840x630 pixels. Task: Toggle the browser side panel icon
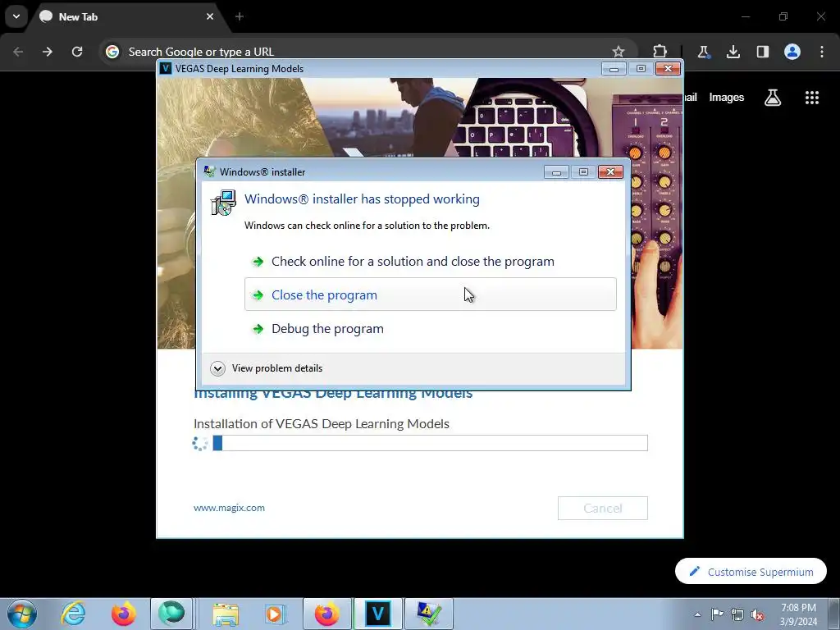(x=763, y=52)
